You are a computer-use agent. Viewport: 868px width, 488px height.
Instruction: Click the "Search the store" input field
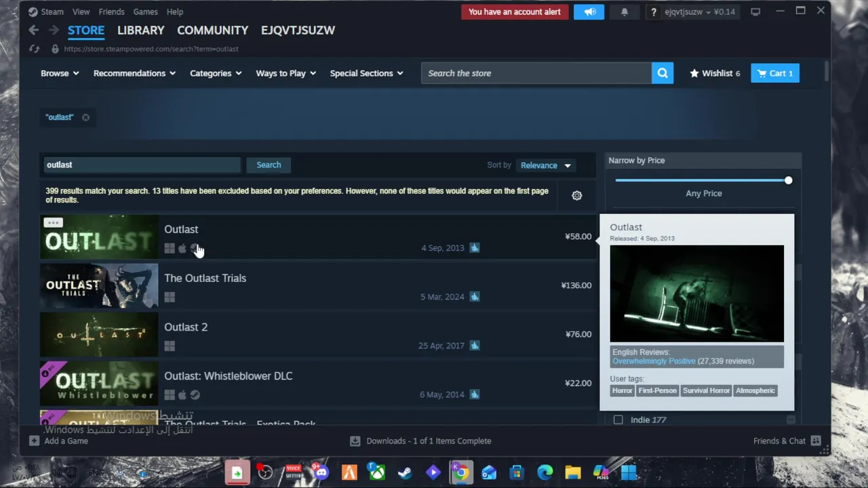coord(536,73)
